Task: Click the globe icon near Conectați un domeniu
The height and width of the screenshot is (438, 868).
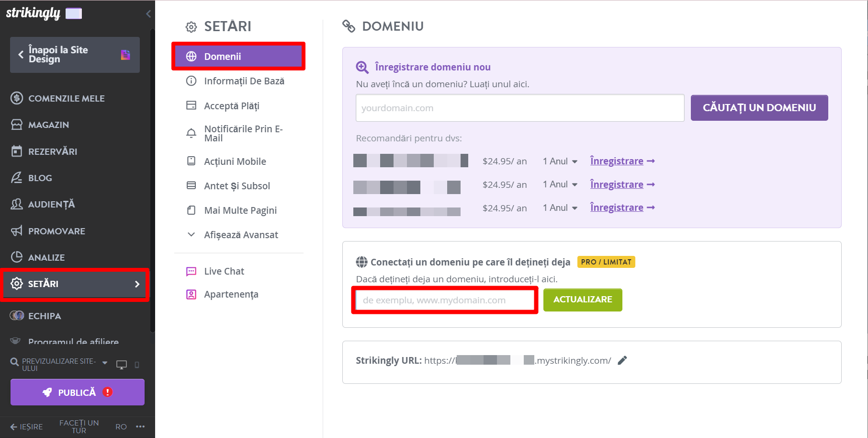Action: point(361,262)
